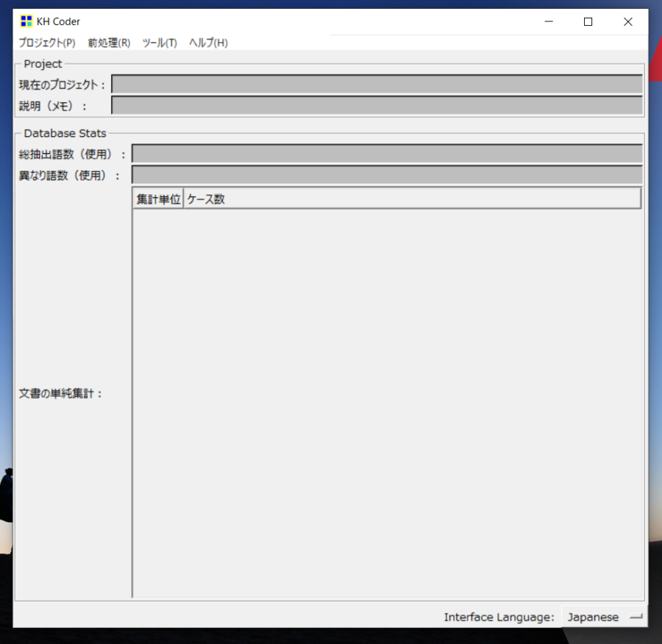Click the 異なり語数（使用） stats field

[x=386, y=174]
